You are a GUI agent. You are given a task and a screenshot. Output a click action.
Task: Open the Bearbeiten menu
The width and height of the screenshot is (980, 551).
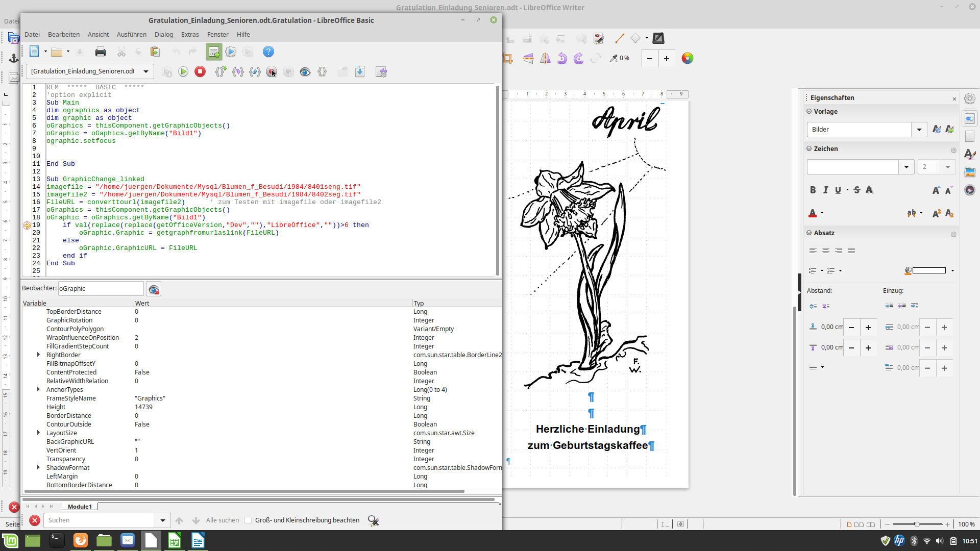click(64, 34)
